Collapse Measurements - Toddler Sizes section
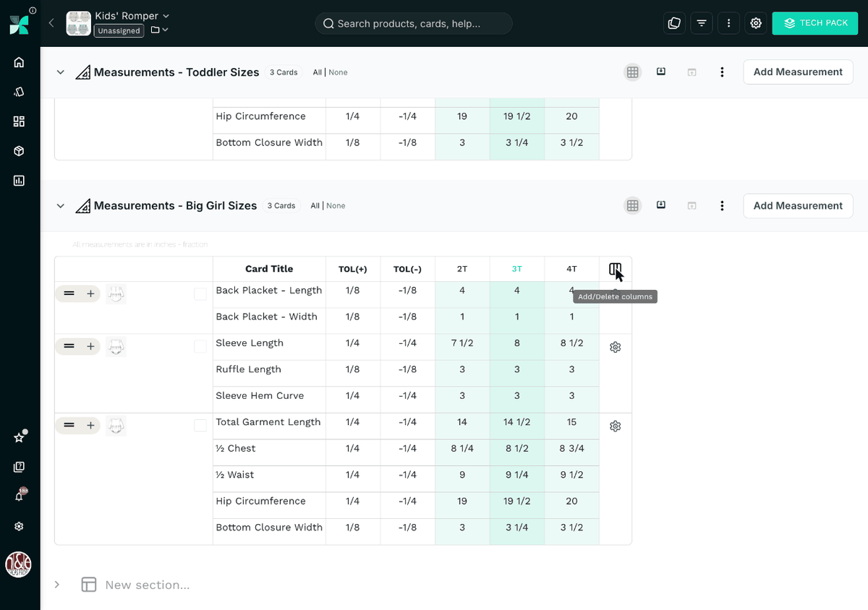Screen dimensions: 868x610 coord(61,72)
